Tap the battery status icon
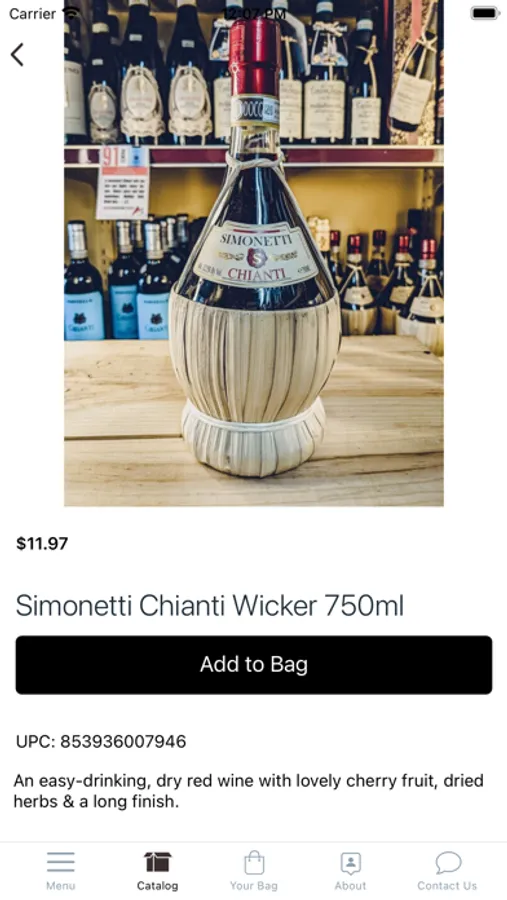507x900 pixels. [485, 13]
